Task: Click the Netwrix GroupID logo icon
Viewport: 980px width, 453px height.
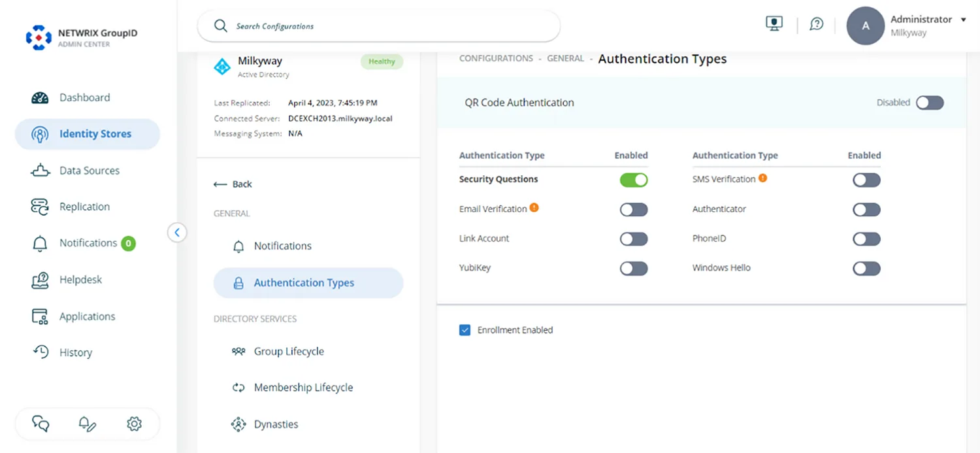Action: (39, 38)
